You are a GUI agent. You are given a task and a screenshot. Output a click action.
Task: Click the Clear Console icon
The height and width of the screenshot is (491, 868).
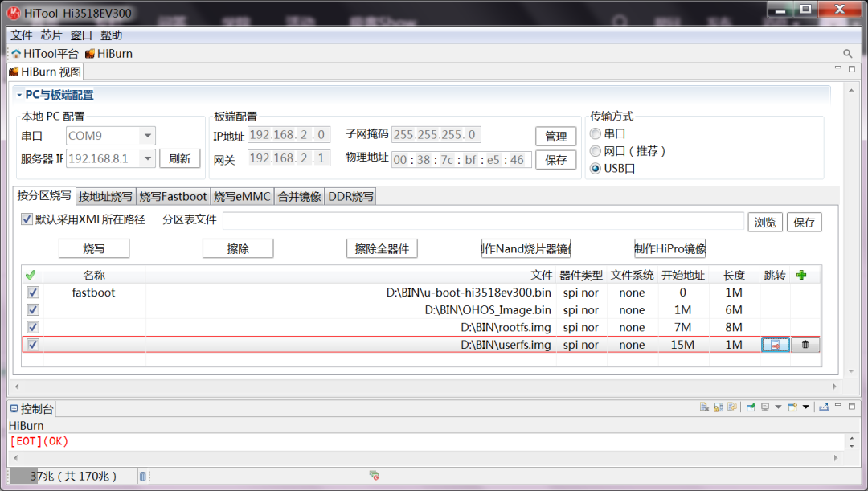tap(704, 407)
